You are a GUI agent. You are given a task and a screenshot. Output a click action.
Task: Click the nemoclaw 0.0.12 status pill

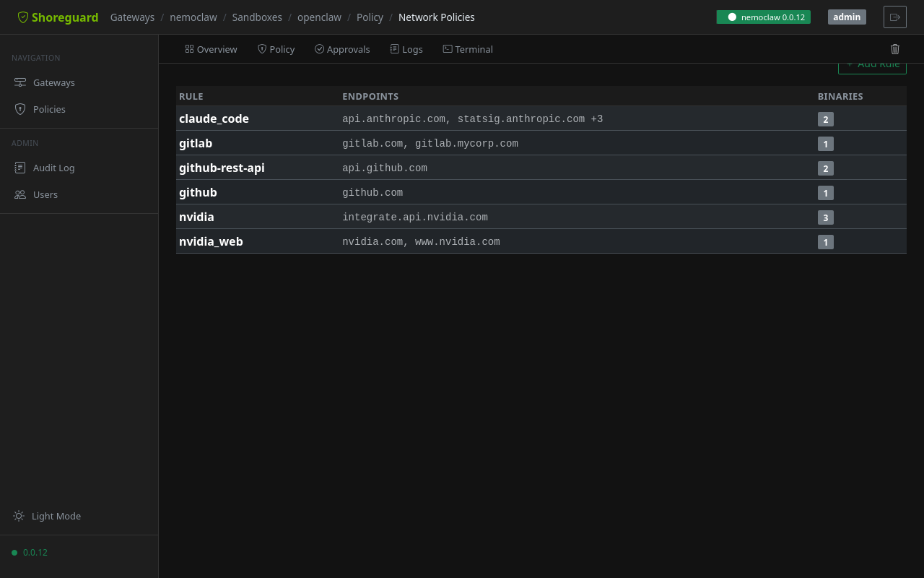pos(763,16)
